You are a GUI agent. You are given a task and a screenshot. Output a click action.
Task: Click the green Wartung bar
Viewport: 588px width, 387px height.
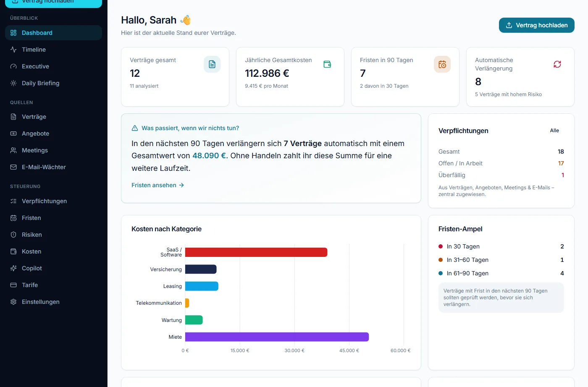click(x=194, y=320)
